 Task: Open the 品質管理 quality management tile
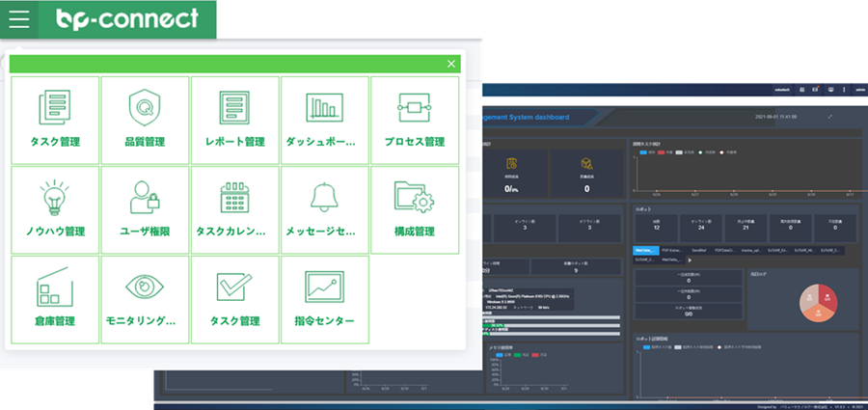click(145, 120)
